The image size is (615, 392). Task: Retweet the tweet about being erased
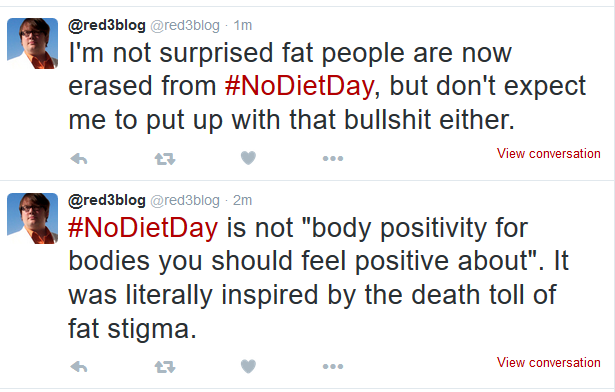pyautogui.click(x=165, y=159)
